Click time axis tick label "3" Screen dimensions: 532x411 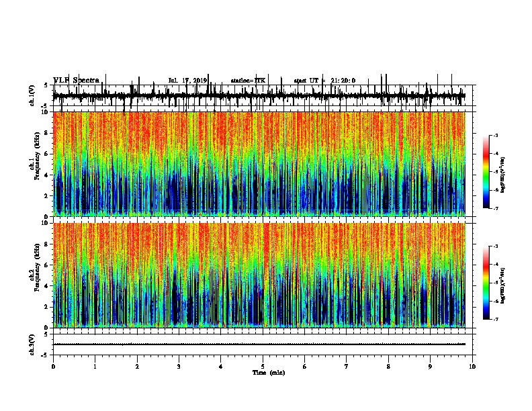click(x=179, y=367)
